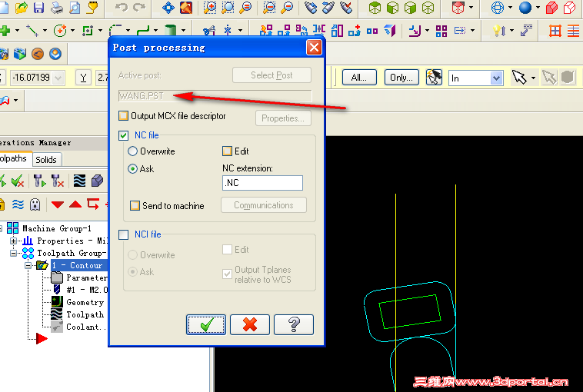This screenshot has width=583, height=392.
Task: Select Machine Group-1 tree item
Action: coord(56,228)
